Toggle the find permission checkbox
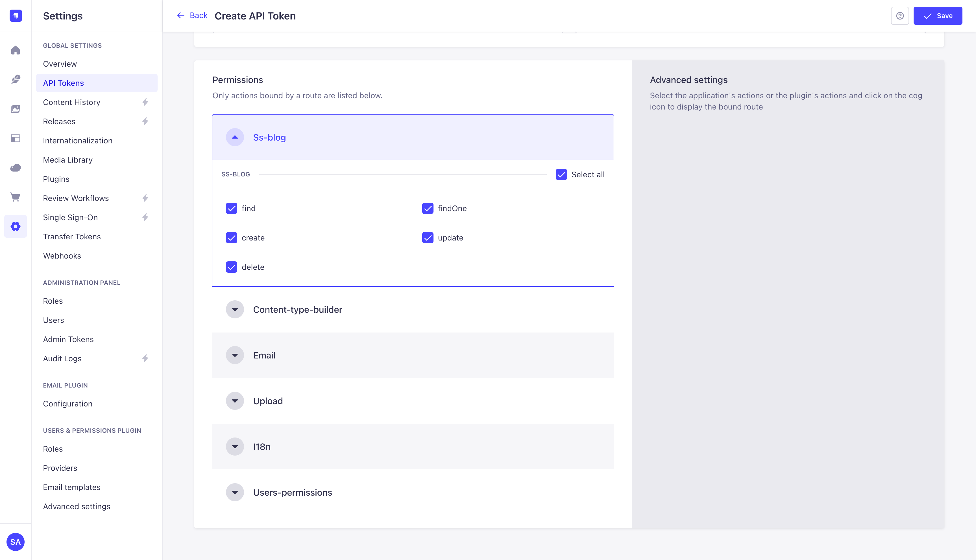976x560 pixels. coord(232,208)
